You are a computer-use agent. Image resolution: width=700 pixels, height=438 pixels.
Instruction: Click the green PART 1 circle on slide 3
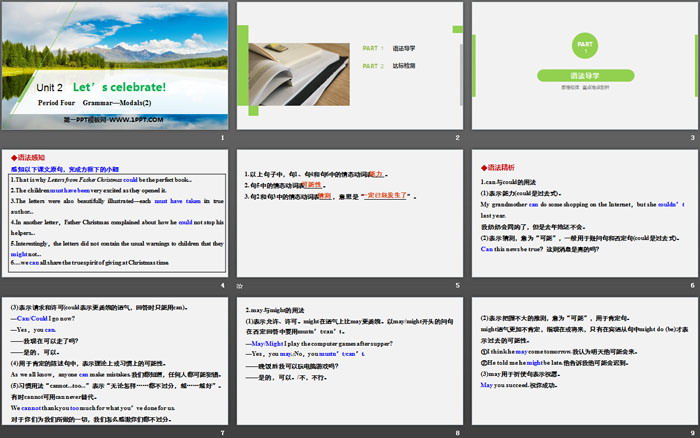click(x=584, y=45)
